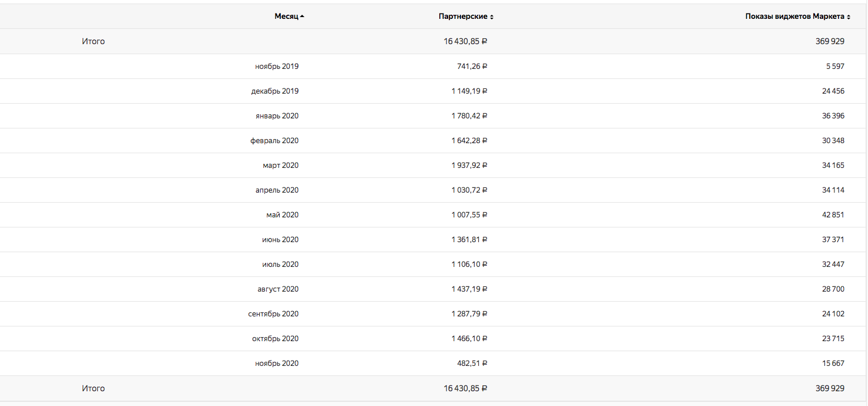Viewport: 868px width, 406px height.
Task: Sort by the Месяц column header
Action: pos(286,16)
